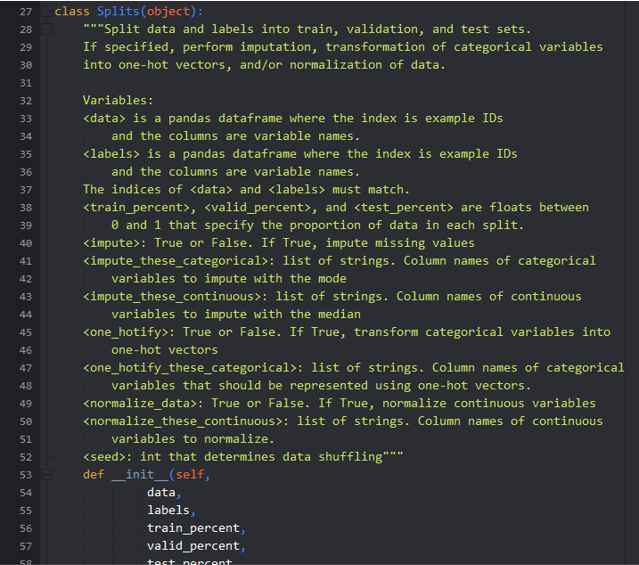This screenshot has width=639, height=565.
Task: Click line number 53 in the gutter
Action: 26,474
